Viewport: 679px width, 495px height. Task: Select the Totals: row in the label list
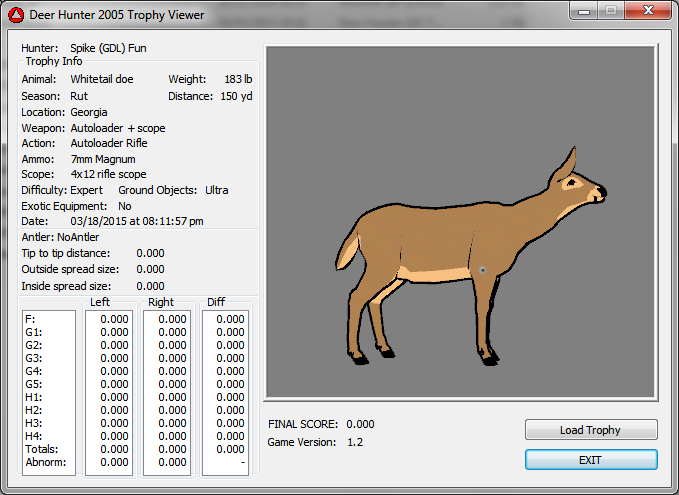(x=40, y=449)
